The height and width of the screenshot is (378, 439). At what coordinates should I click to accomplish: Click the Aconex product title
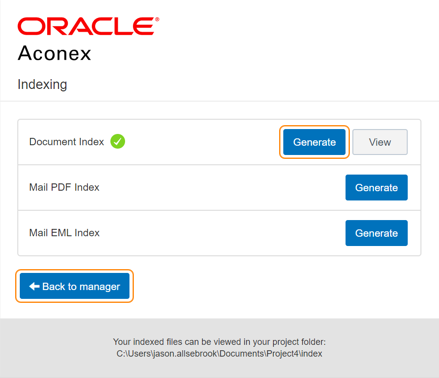(54, 53)
